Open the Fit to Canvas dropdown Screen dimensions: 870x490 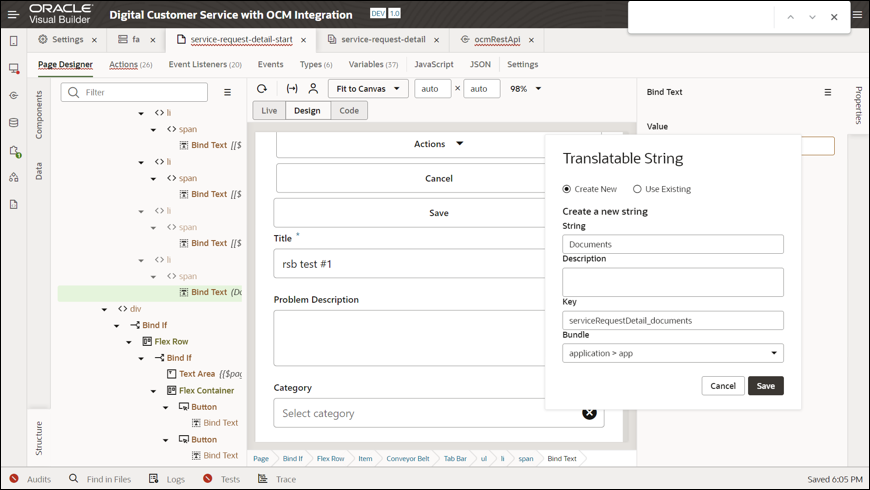click(368, 89)
